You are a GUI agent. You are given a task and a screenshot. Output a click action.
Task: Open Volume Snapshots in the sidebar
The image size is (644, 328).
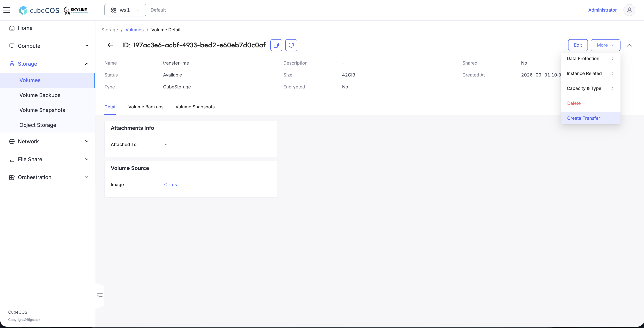pos(48,110)
